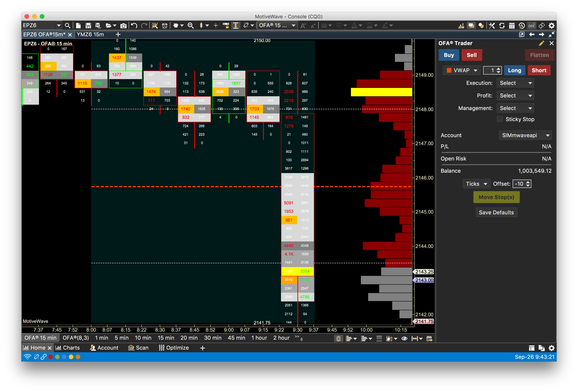Toggle the stacked panels orange icon
This screenshot has width=578, height=392.
(471, 26)
